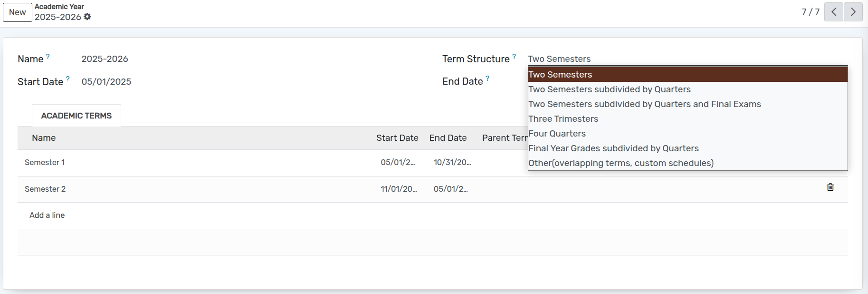Viewport: 868px width, 294px height.
Task: Click help question mark beside Name
Action: tap(48, 56)
